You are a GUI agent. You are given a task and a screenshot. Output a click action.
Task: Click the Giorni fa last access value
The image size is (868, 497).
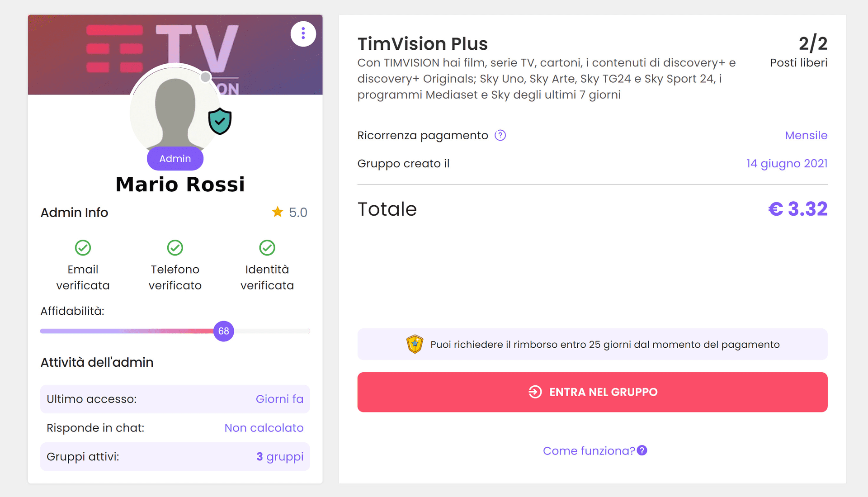[279, 399]
